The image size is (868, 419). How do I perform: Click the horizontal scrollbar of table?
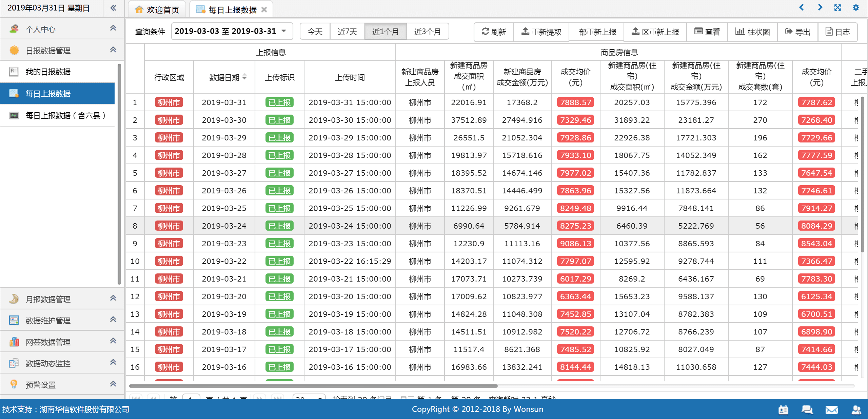[313, 386]
